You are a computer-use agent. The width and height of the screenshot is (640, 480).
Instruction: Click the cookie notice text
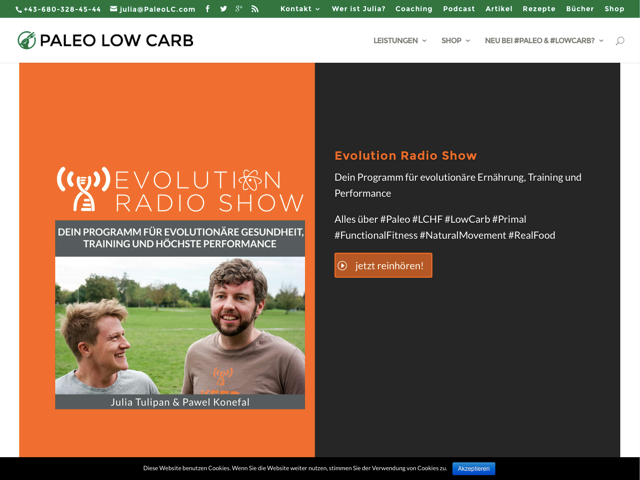coord(295,468)
